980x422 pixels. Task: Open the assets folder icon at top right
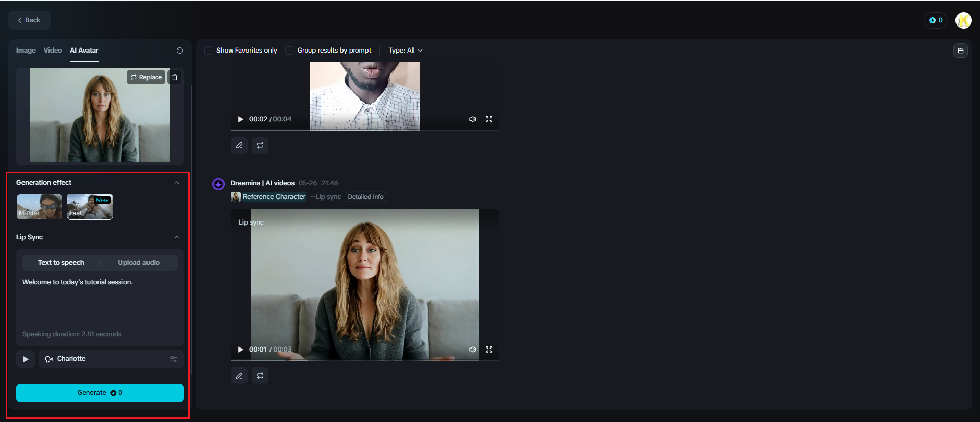pyautogui.click(x=960, y=51)
